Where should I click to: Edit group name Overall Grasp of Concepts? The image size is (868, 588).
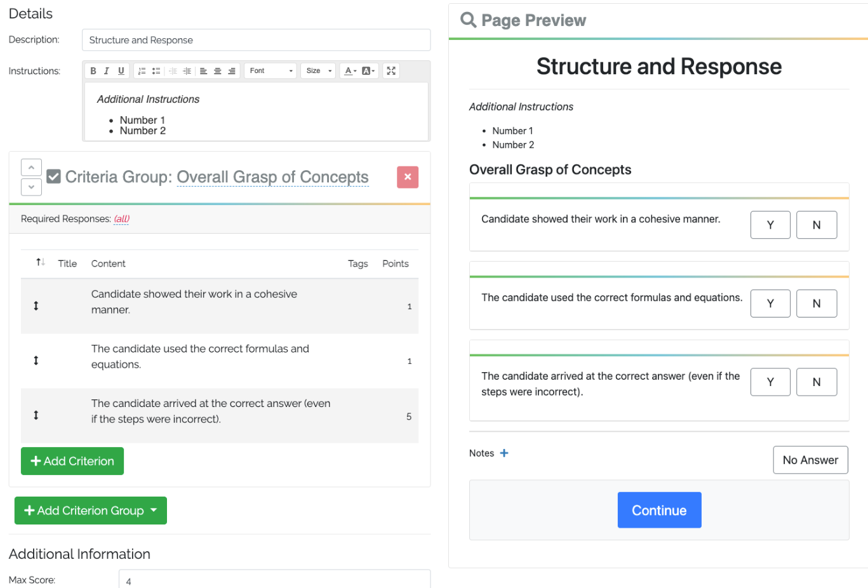272,177
